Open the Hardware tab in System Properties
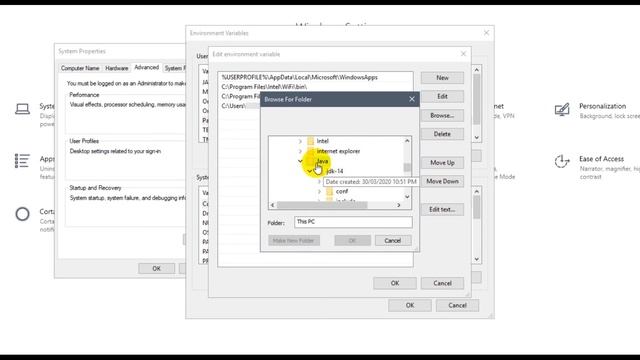Image resolution: width=640 pixels, height=360 pixels. click(x=117, y=68)
